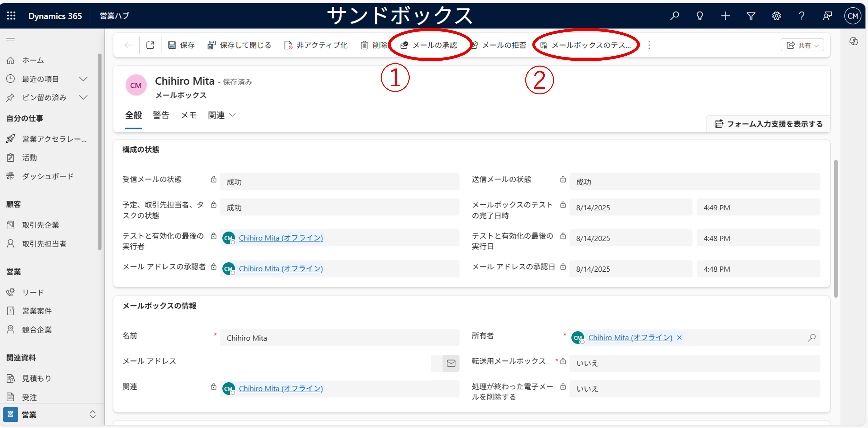
Task: Open Chihiro Mita link in 所有者 field
Action: (x=630, y=338)
